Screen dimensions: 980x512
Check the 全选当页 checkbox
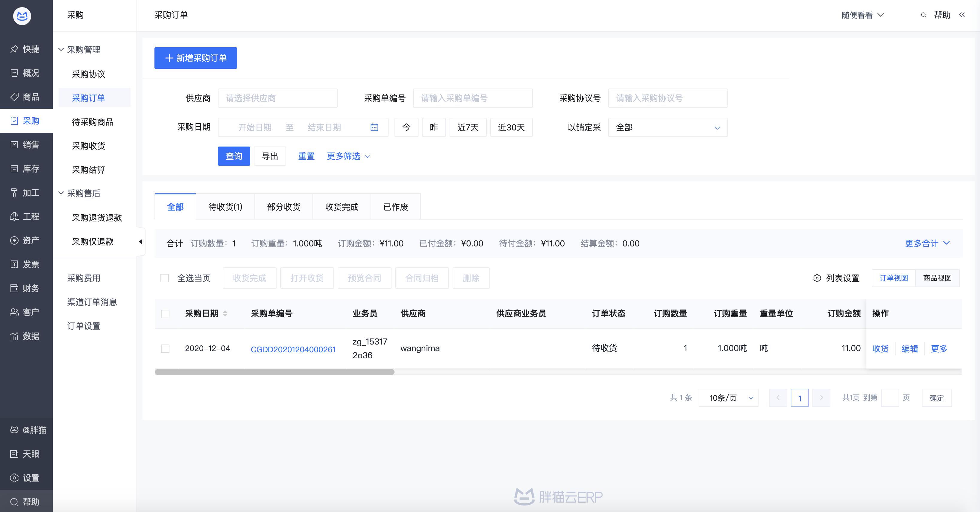click(165, 278)
